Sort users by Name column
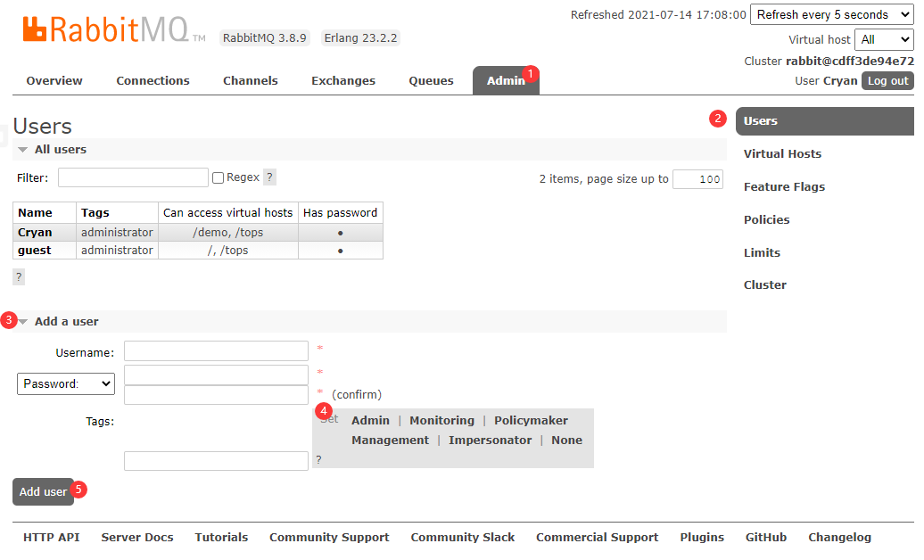 (x=35, y=213)
